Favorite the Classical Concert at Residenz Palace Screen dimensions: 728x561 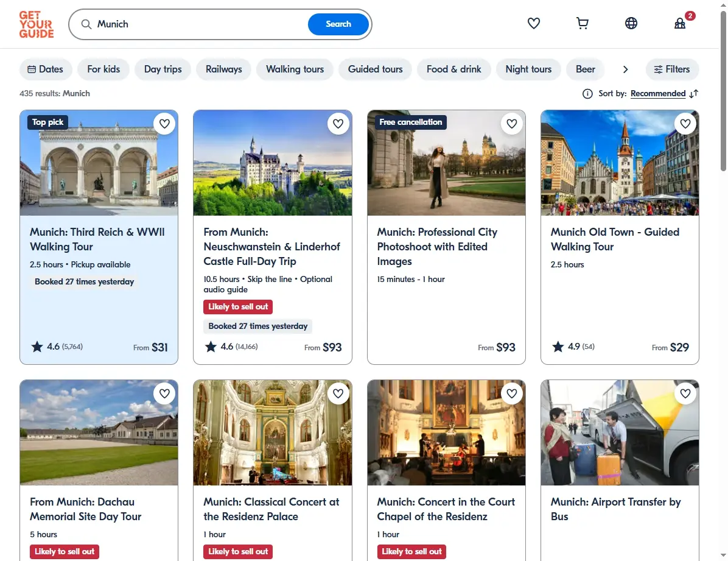(x=338, y=393)
